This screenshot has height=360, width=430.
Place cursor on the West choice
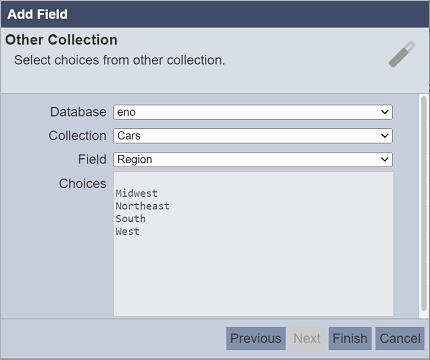(127, 231)
